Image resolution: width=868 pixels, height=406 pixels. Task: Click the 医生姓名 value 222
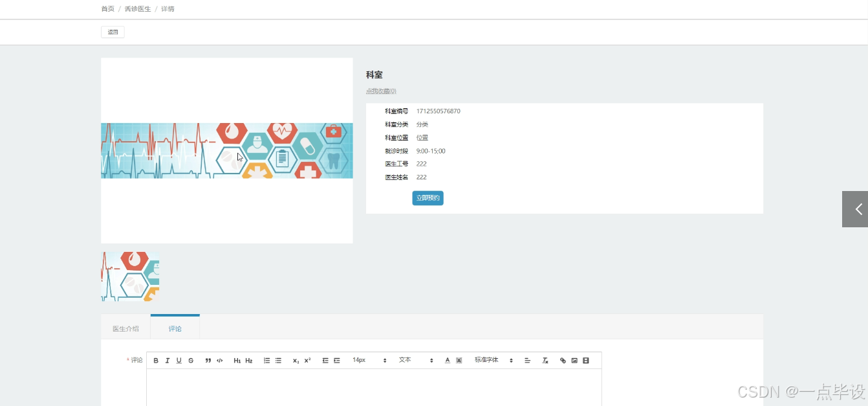point(422,177)
